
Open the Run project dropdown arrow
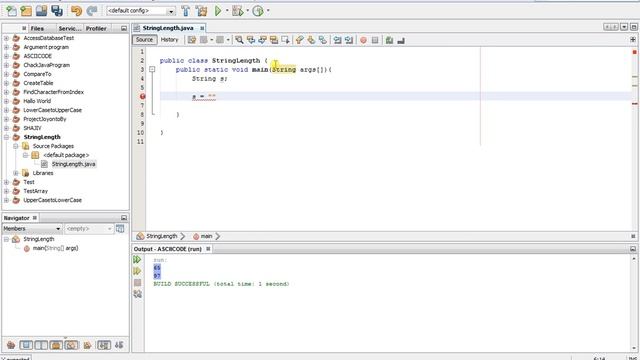point(227,11)
